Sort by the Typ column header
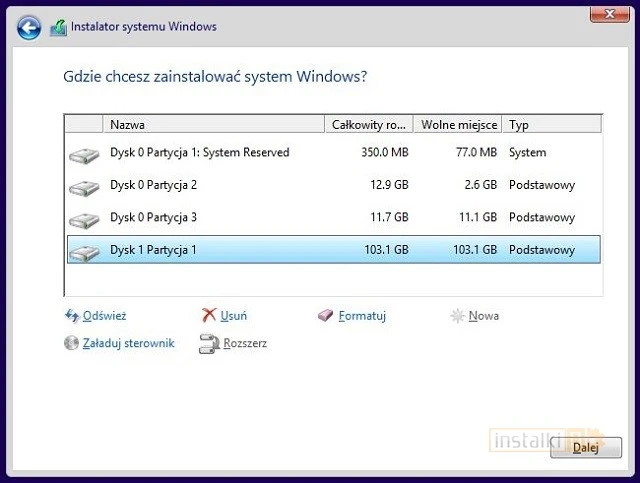The width and height of the screenshot is (640, 483). pos(552,125)
